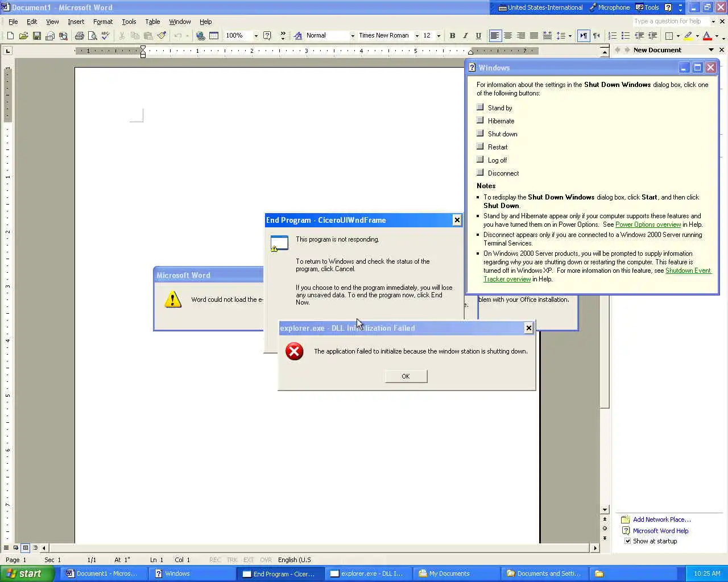Open the Help menu
This screenshot has height=582, width=728.
[205, 22]
